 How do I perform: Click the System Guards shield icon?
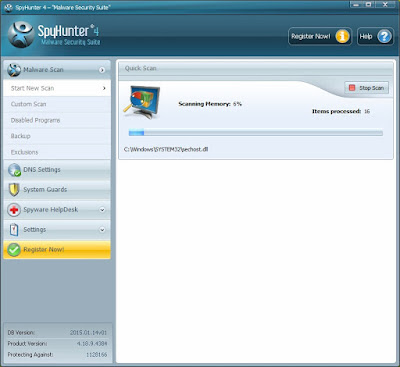tap(14, 189)
